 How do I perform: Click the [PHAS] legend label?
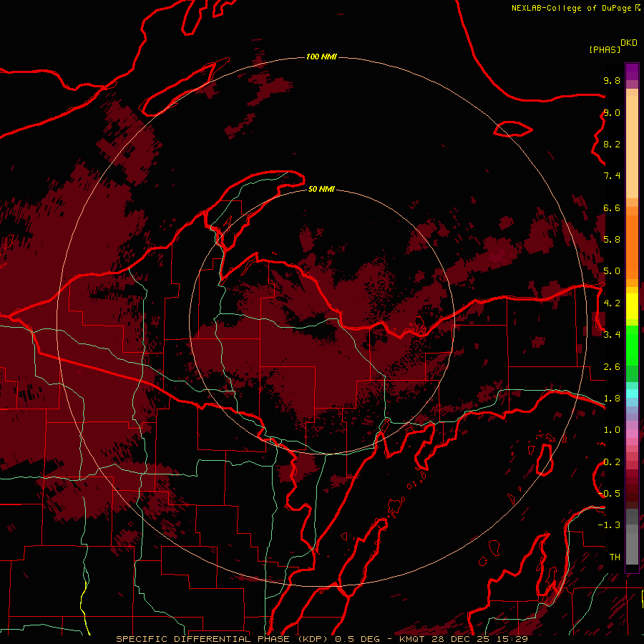[605, 49]
